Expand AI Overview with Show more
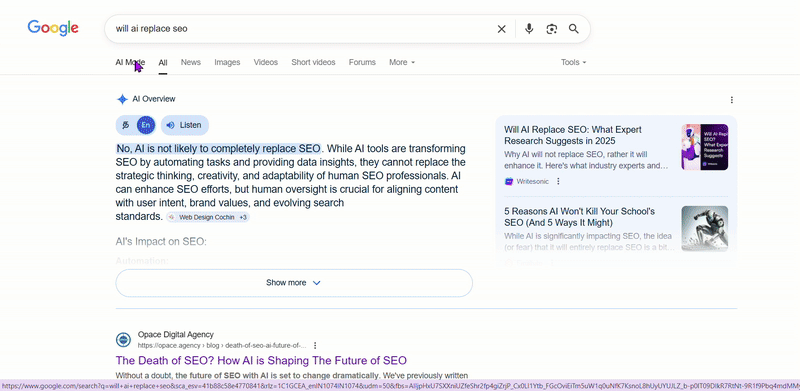The height and width of the screenshot is (391, 800). (x=294, y=283)
